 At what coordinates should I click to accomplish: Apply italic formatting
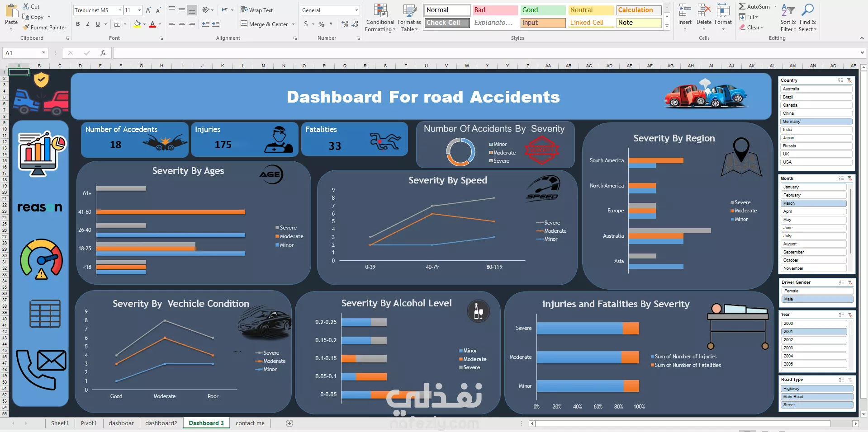[x=88, y=24]
